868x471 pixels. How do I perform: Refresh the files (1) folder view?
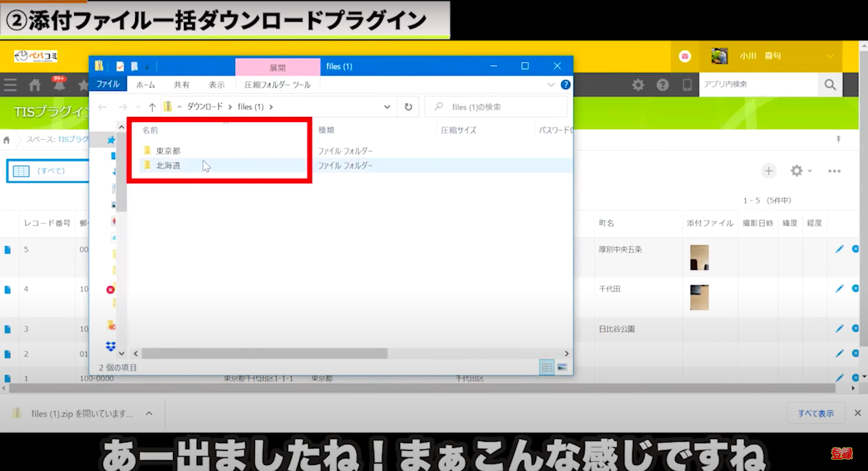pos(408,107)
